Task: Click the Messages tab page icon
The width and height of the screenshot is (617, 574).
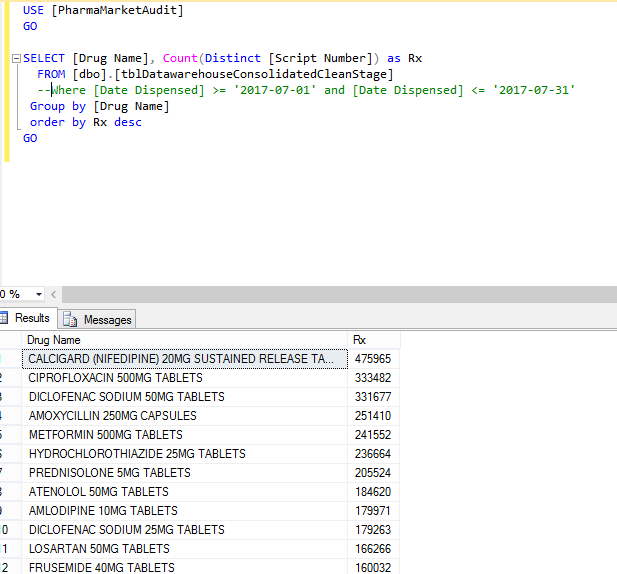Action: (70, 320)
